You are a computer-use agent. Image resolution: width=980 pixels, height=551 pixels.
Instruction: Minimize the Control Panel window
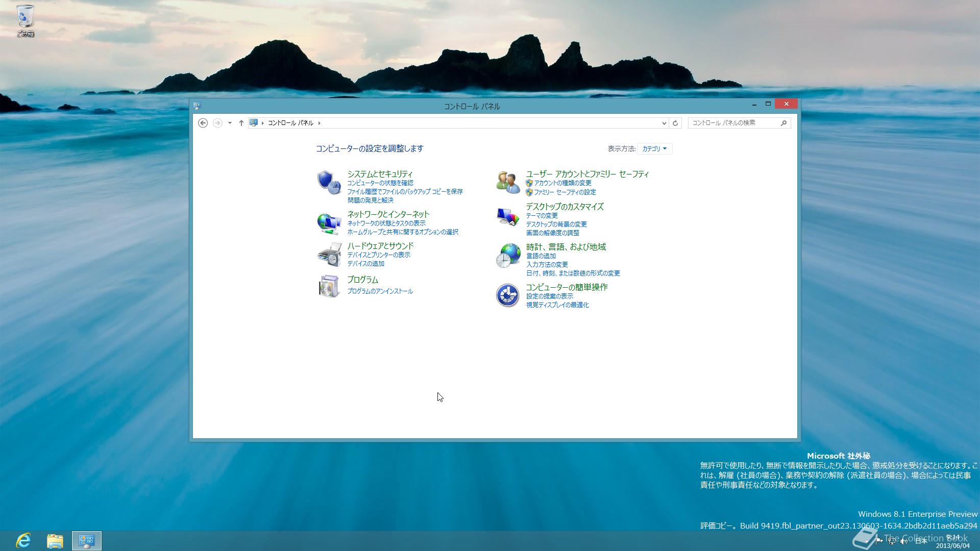click(x=754, y=104)
